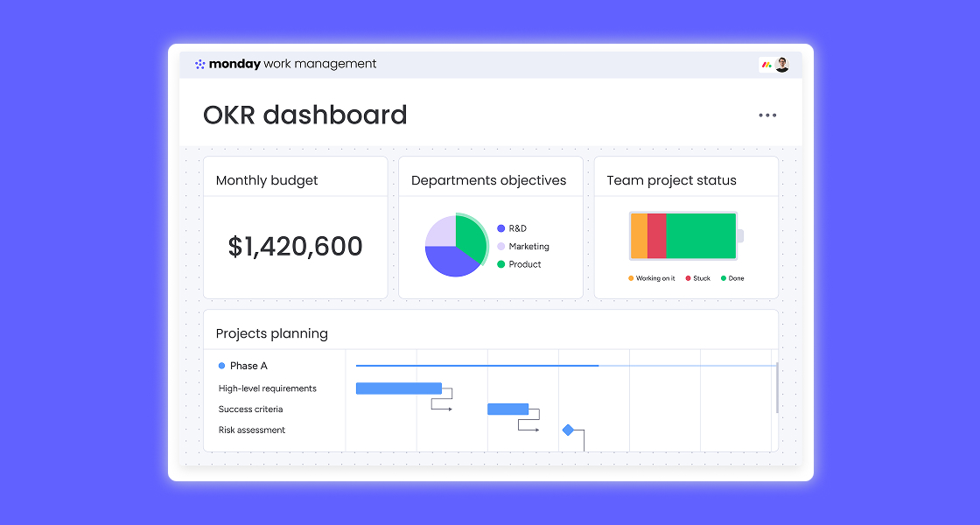Screen dimensions: 980x525
Task: Open the monday work management home icon
Action: 202,63
